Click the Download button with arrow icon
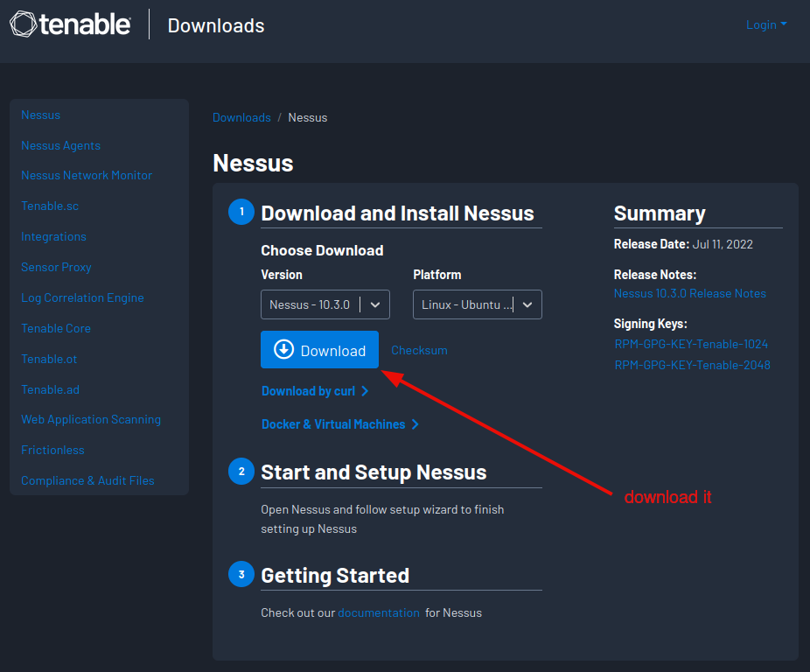The height and width of the screenshot is (672, 810). tap(319, 350)
